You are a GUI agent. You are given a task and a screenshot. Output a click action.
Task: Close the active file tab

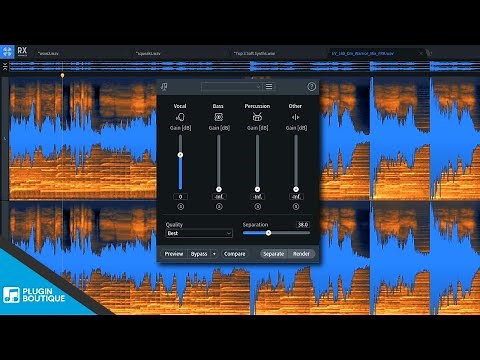(421, 53)
